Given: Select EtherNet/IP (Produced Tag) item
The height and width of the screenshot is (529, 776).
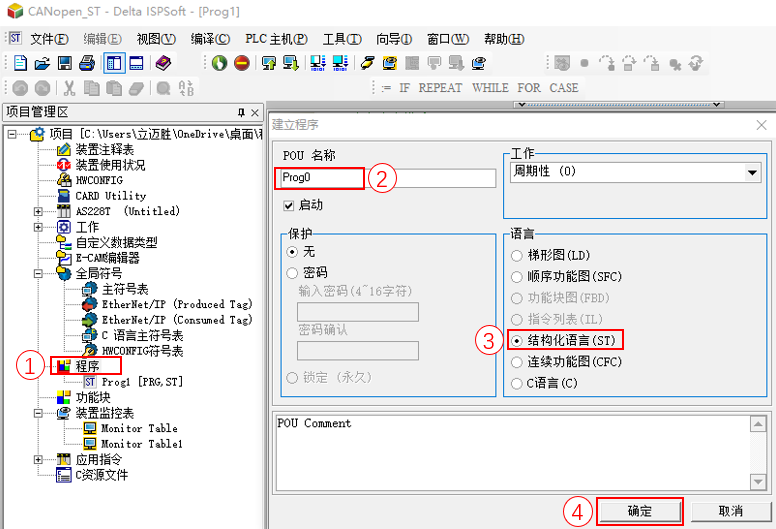Looking at the screenshot, I should [x=177, y=304].
